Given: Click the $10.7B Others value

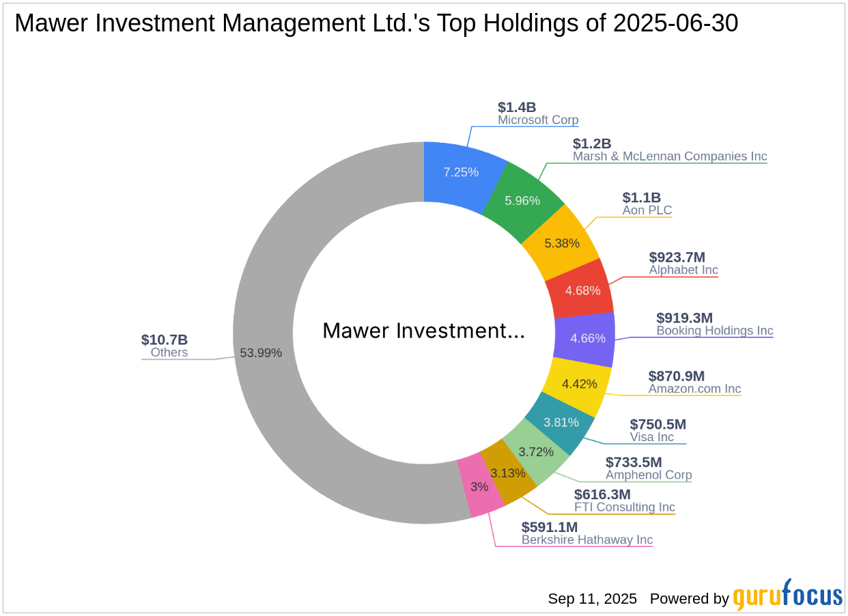Looking at the screenshot, I should pos(165,339).
